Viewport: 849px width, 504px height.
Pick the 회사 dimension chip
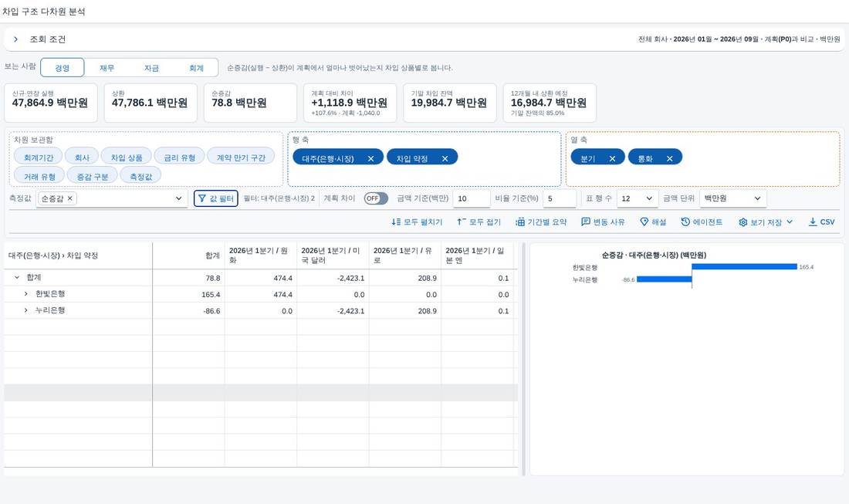point(82,157)
